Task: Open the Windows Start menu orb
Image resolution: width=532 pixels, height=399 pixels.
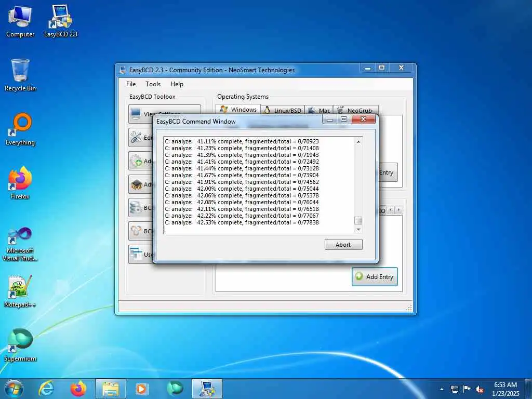Action: coord(14,389)
